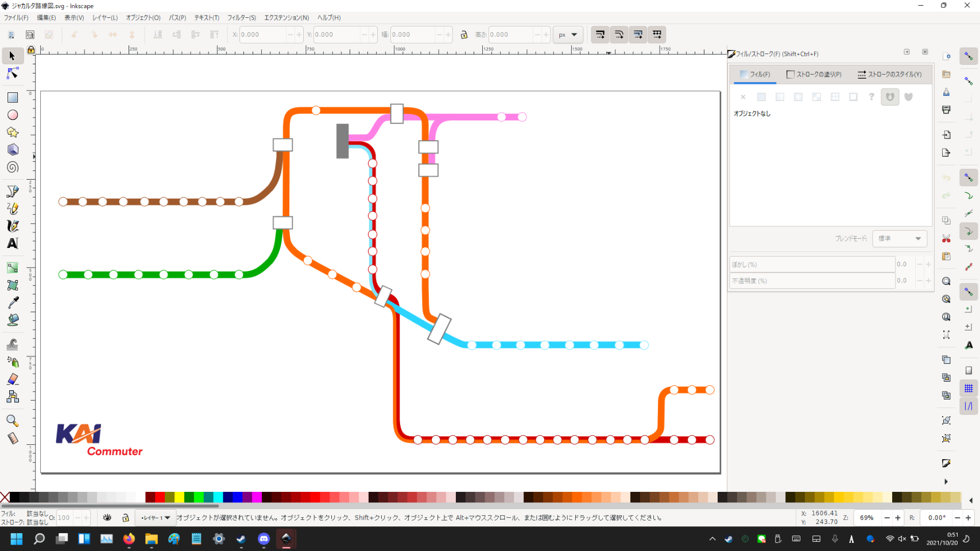
Task: Select the Zoom magnifier tool
Action: (12, 421)
